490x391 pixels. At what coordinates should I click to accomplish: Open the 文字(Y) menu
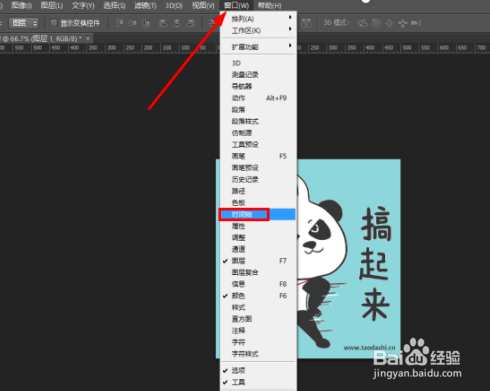[83, 5]
